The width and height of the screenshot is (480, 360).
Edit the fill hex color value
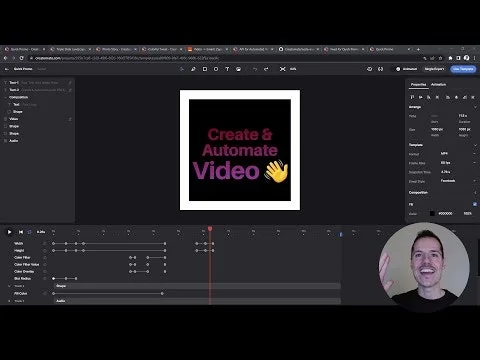[x=445, y=214]
